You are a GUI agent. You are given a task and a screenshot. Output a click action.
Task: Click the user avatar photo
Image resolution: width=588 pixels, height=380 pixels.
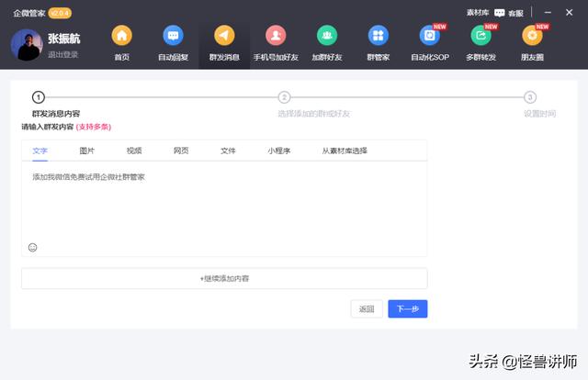pyautogui.click(x=27, y=45)
